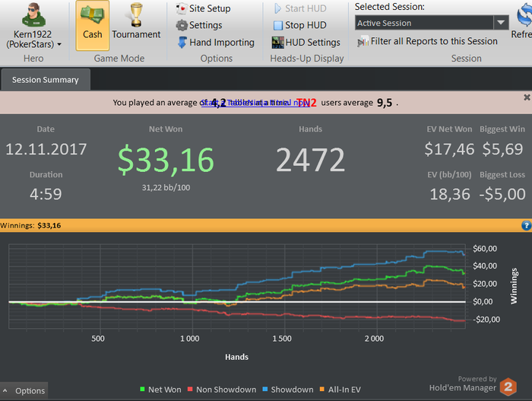Click the Stop HUD square icon
Screen dimensions: 532x401
pos(278,25)
